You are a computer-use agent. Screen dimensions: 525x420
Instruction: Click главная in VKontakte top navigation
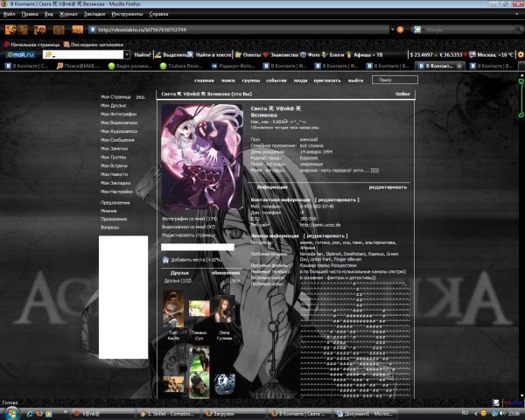click(x=204, y=80)
